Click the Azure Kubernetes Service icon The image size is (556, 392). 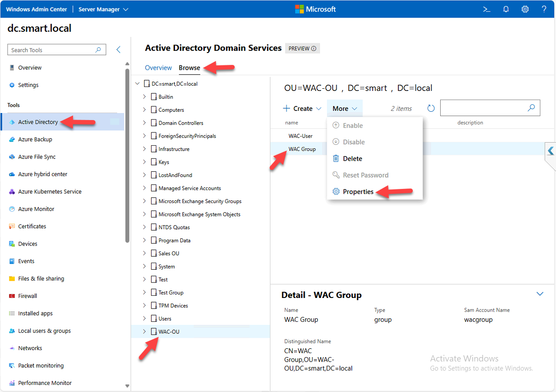tap(12, 192)
